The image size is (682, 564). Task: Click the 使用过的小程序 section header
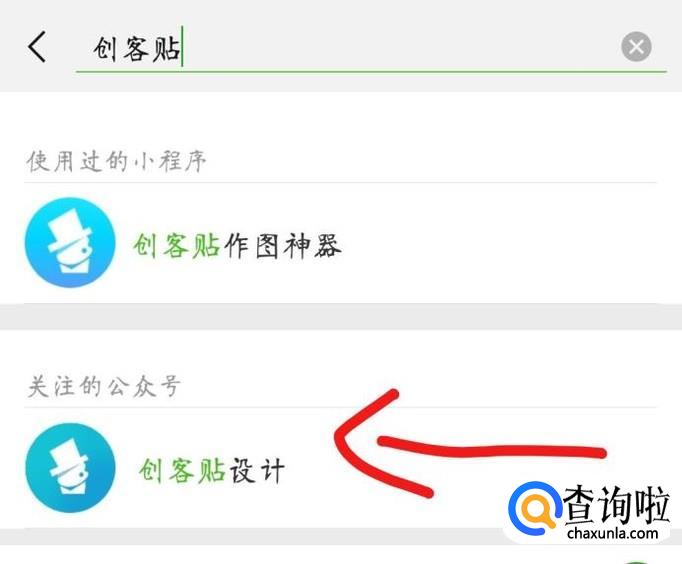tap(116, 161)
